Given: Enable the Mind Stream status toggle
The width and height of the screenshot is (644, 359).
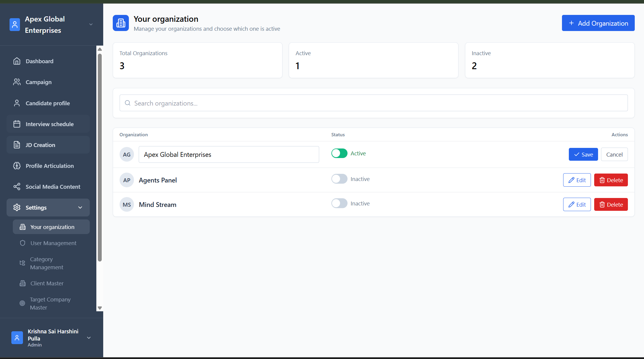Looking at the screenshot, I should pos(339,203).
